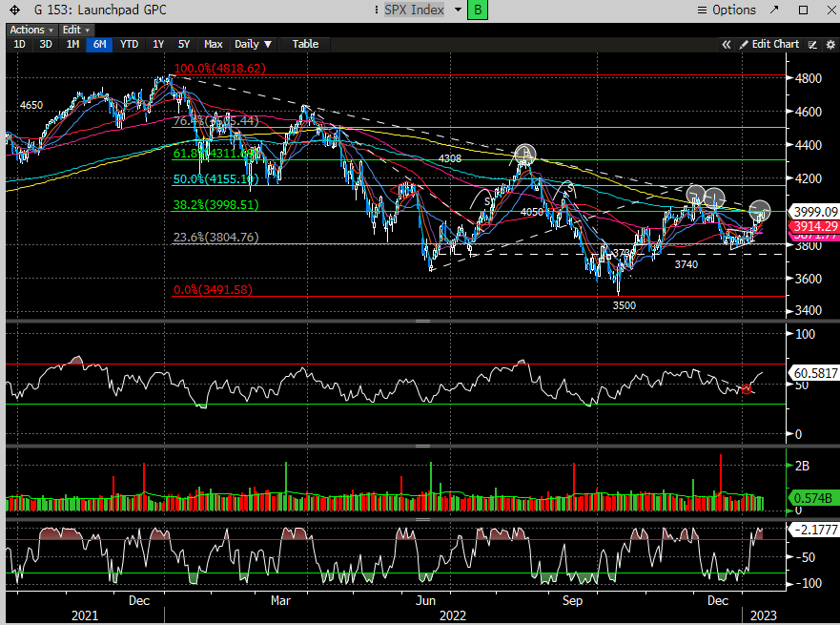Click the vertical dots menu before SPX Index
The width and height of the screenshot is (840, 625).
point(377,10)
